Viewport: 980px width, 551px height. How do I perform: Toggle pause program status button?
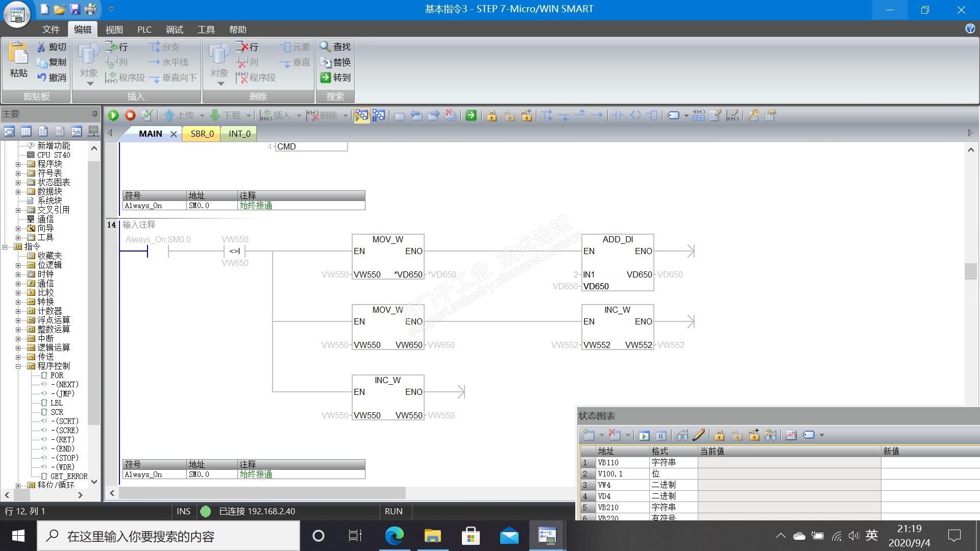pyautogui.click(x=378, y=115)
